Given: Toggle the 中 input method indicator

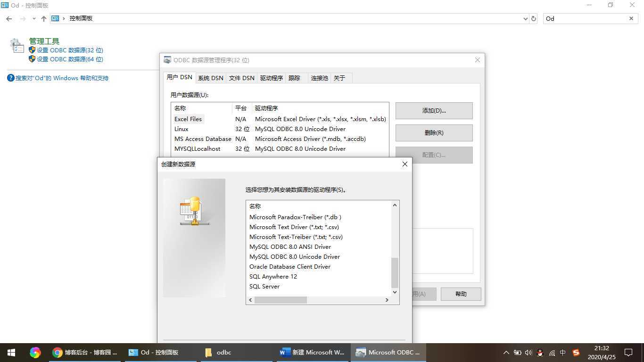Looking at the screenshot, I should [563, 352].
